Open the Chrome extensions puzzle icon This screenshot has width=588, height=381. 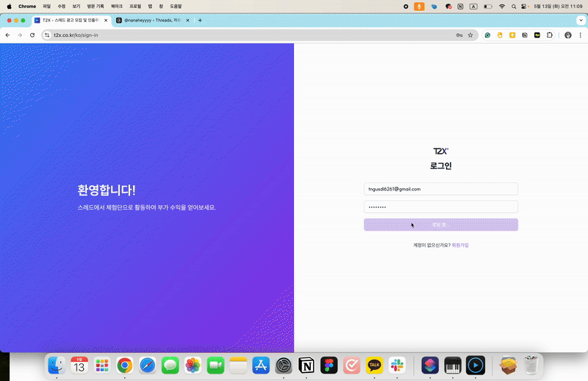pyautogui.click(x=549, y=35)
